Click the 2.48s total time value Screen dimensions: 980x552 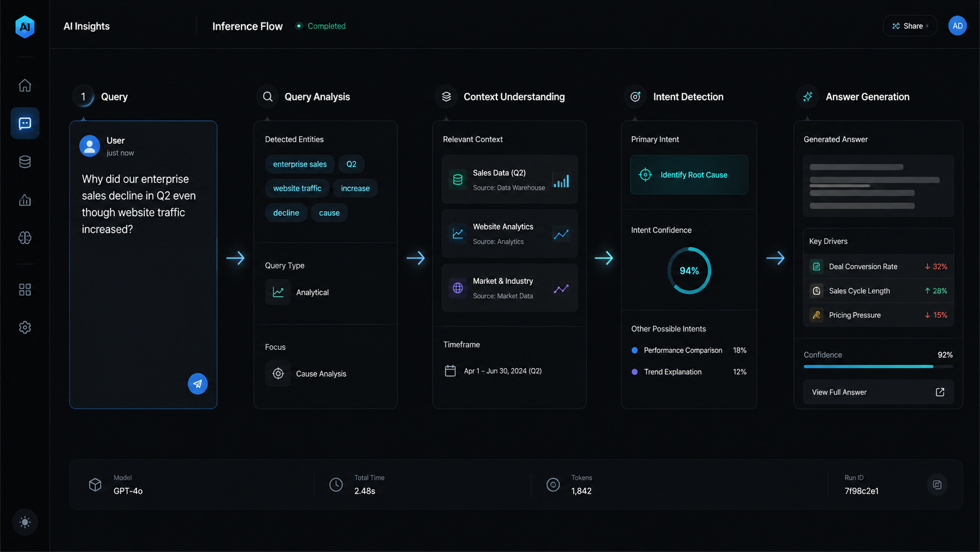365,491
